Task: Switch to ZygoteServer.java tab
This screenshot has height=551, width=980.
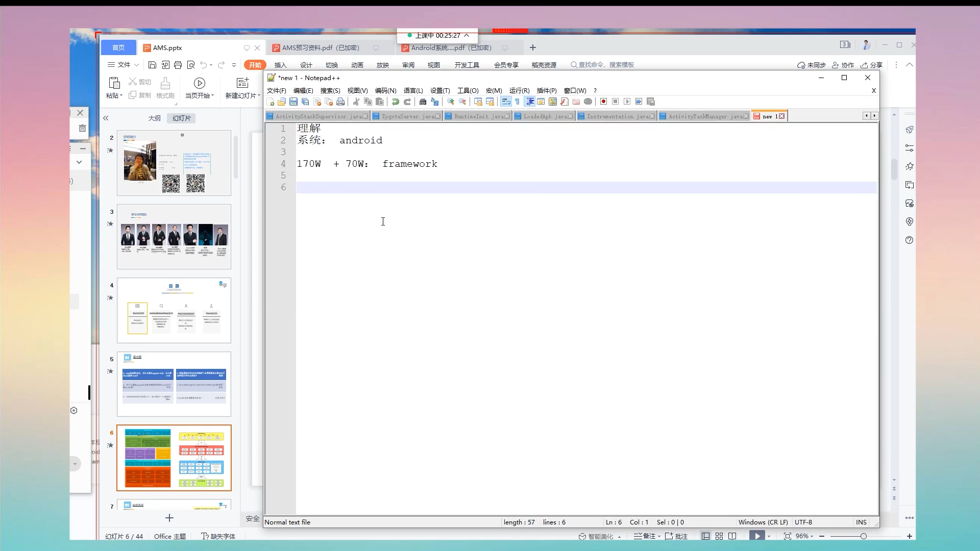Action: (407, 116)
